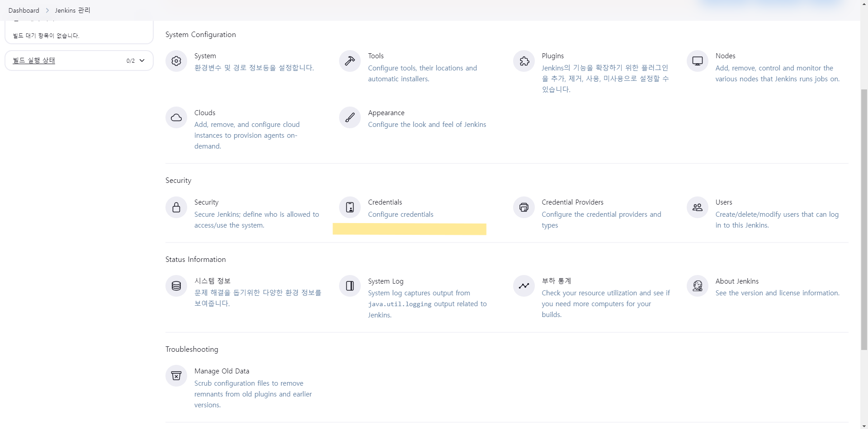Open the About Jenkins title link
Screen dimensions: 868x429
tap(737, 281)
